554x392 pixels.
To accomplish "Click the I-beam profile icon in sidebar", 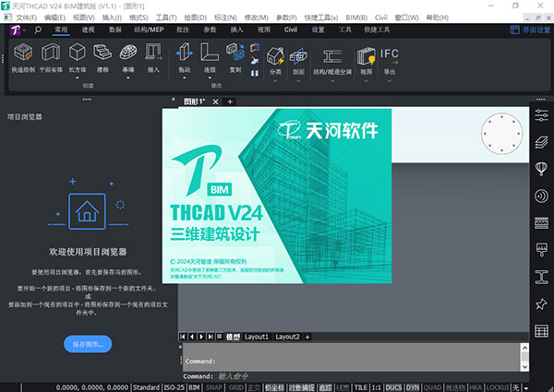I will pyautogui.click(x=542, y=277).
